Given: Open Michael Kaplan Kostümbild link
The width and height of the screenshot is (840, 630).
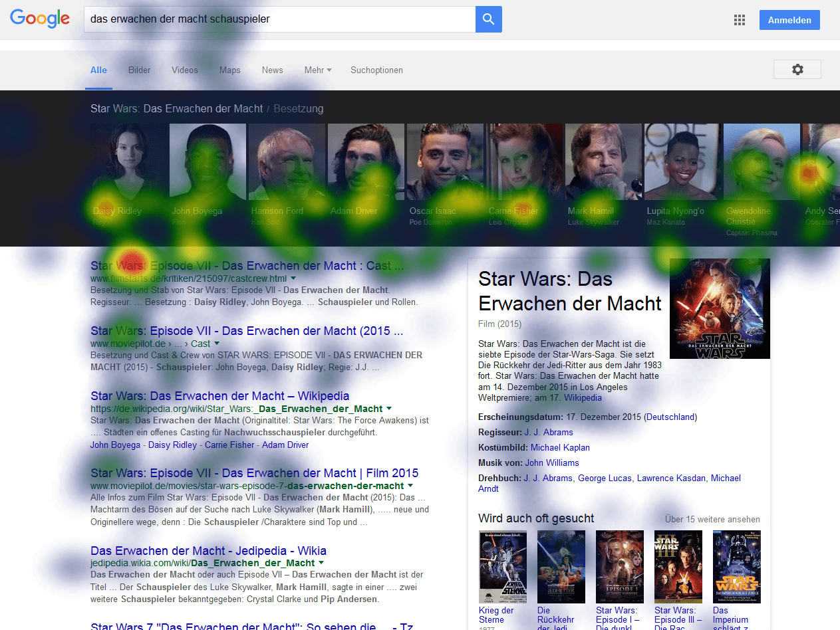Looking at the screenshot, I should click(x=560, y=447).
